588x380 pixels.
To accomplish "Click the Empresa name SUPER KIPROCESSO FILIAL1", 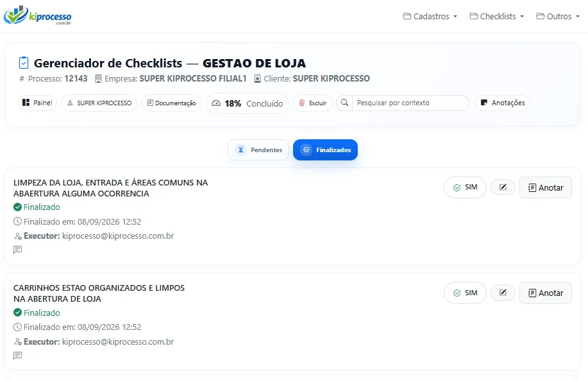I will click(193, 78).
